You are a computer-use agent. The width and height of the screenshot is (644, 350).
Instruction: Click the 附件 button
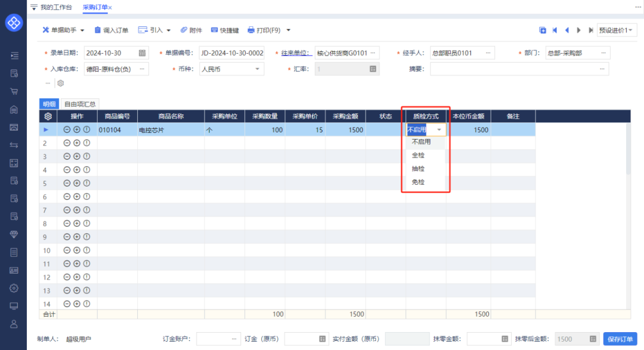pos(191,30)
